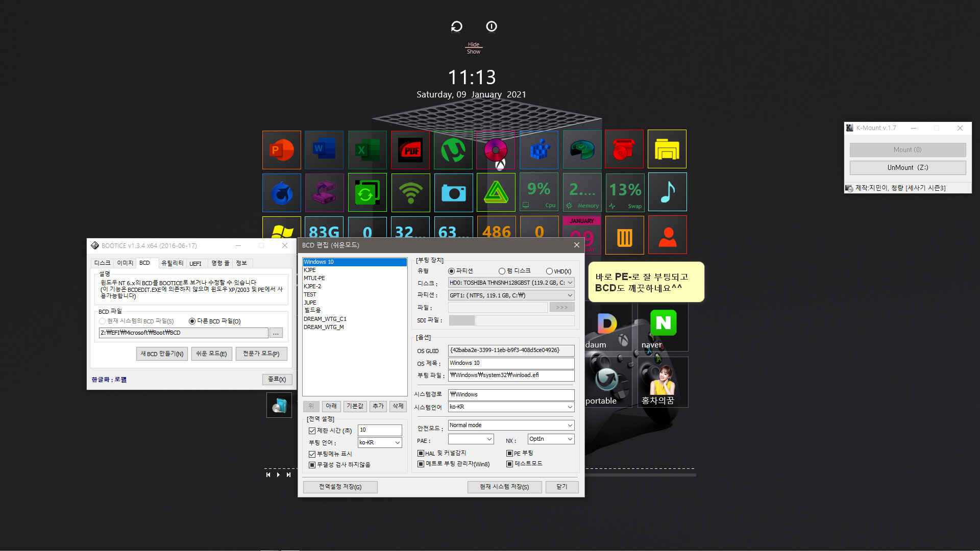The image size is (980, 551).
Task: Expand the 파티션 GPT1 dropdown
Action: (x=570, y=295)
